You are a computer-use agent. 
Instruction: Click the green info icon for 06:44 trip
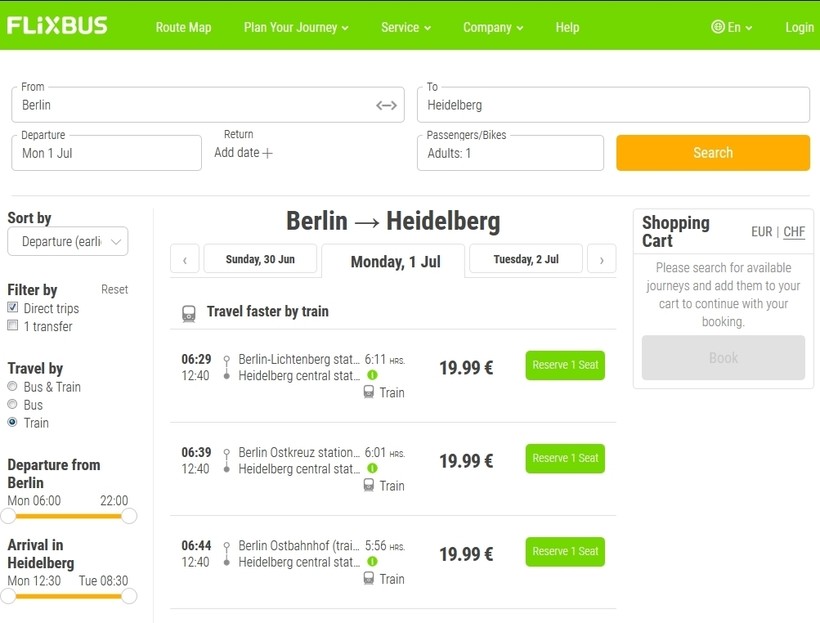click(x=372, y=561)
